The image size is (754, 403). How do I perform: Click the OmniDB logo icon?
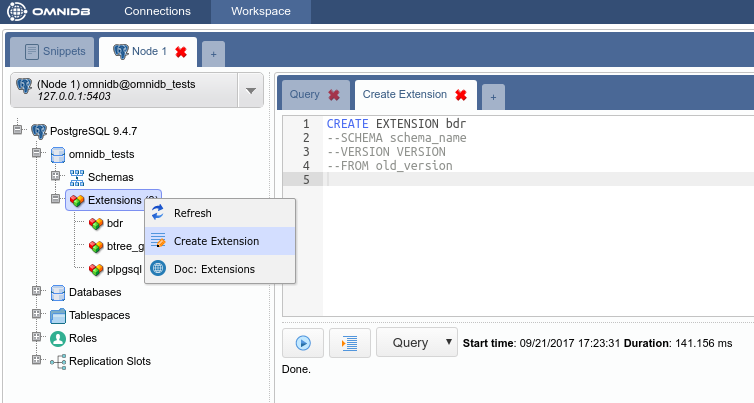click(16, 12)
